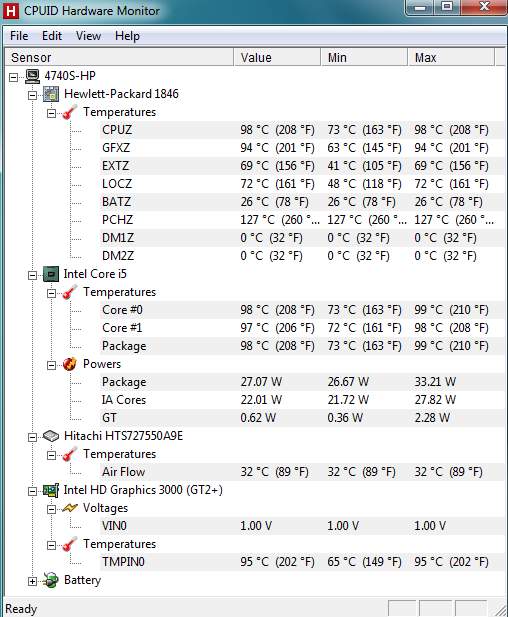This screenshot has height=617, width=508.
Task: Expand the Battery tree node
Action: tap(33, 581)
